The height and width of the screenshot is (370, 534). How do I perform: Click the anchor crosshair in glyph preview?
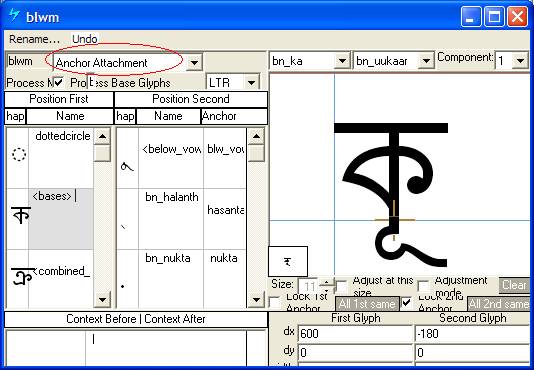pyautogui.click(x=394, y=220)
